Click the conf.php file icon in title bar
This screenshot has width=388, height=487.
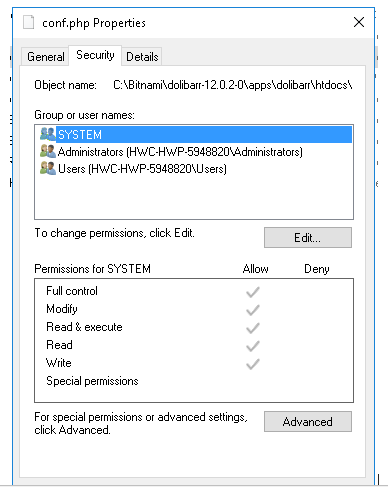pyautogui.click(x=28, y=22)
